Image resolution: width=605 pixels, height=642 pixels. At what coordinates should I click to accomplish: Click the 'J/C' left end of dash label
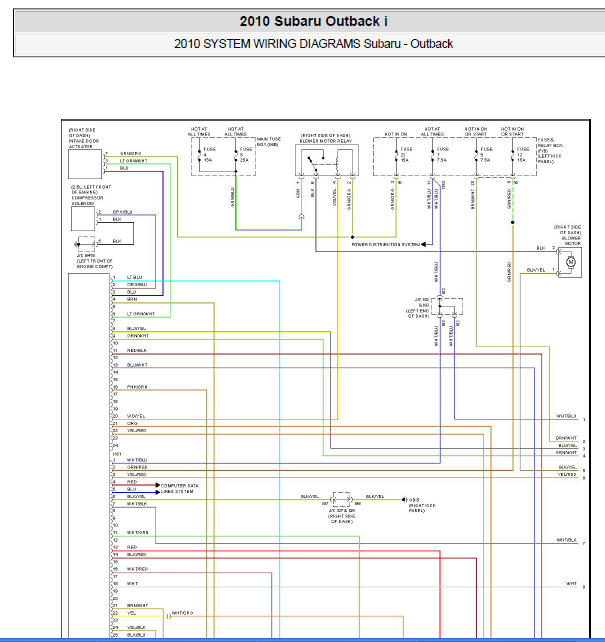[x=418, y=308]
